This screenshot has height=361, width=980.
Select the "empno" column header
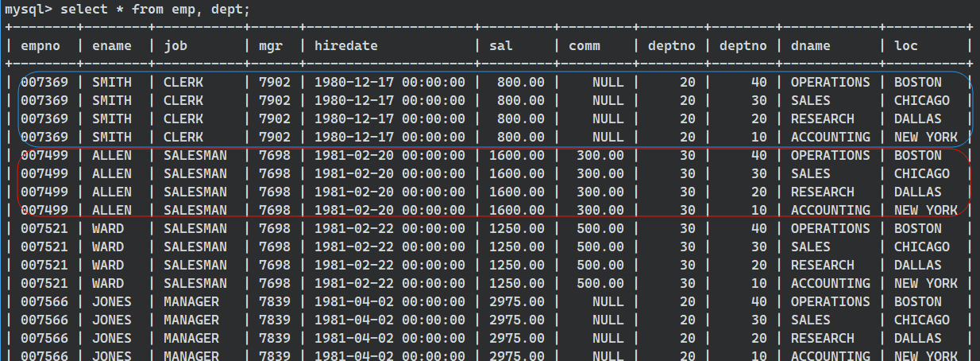pyautogui.click(x=41, y=45)
